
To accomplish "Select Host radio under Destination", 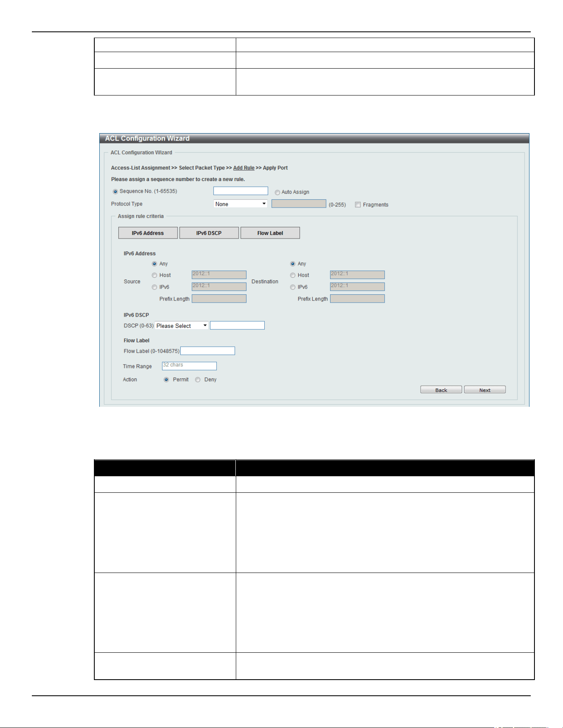I will 292,275.
